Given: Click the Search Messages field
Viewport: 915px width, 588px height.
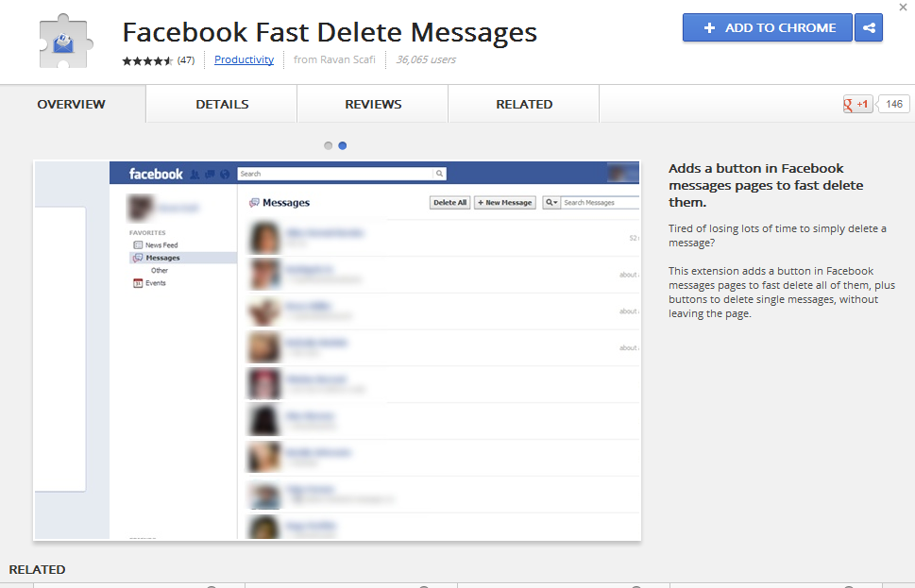Looking at the screenshot, I should click(600, 202).
